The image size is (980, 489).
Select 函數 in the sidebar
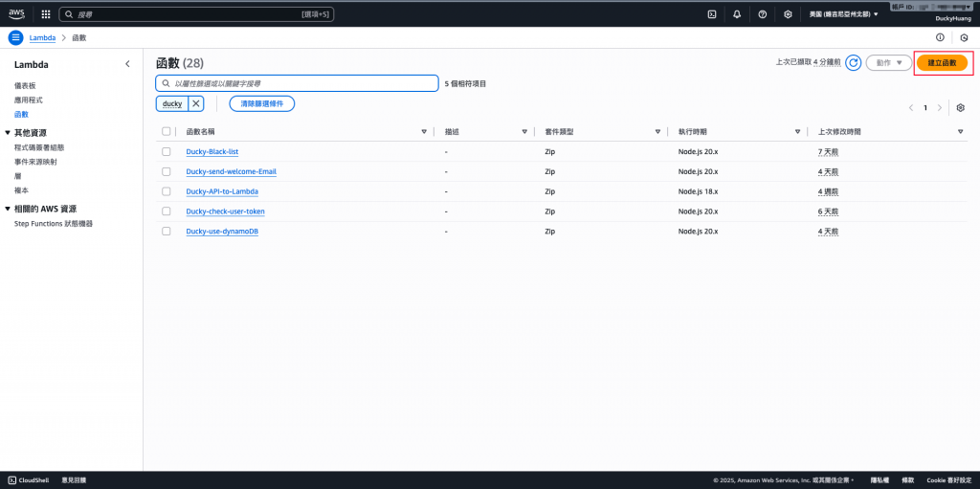(21, 115)
